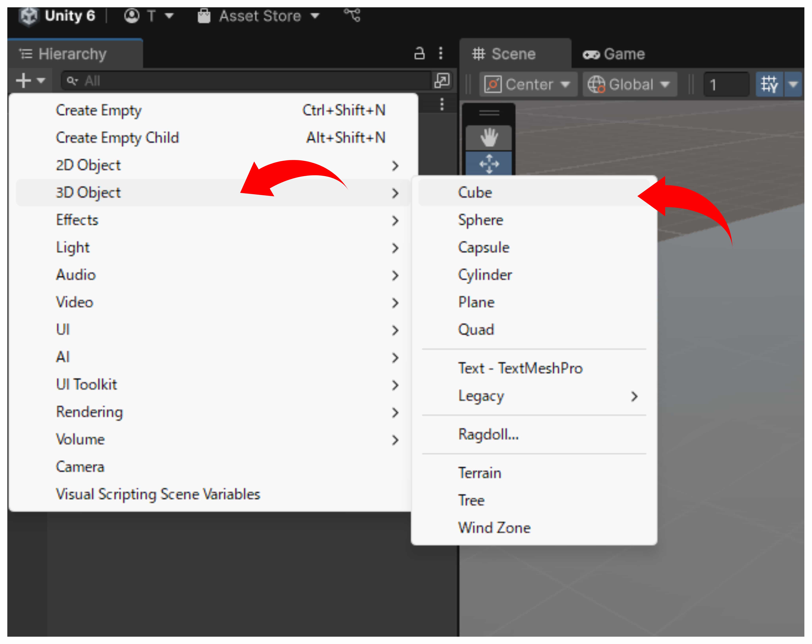The width and height of the screenshot is (812, 644).
Task: Select Create Empty menu entry
Action: [x=99, y=110]
